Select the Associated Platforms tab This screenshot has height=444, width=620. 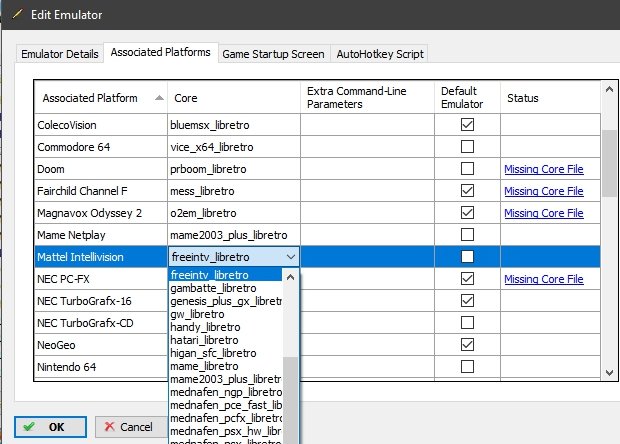[x=161, y=52]
